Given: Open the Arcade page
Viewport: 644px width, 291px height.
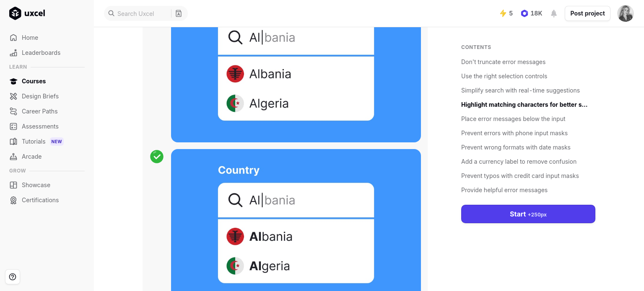Looking at the screenshot, I should pos(31,157).
